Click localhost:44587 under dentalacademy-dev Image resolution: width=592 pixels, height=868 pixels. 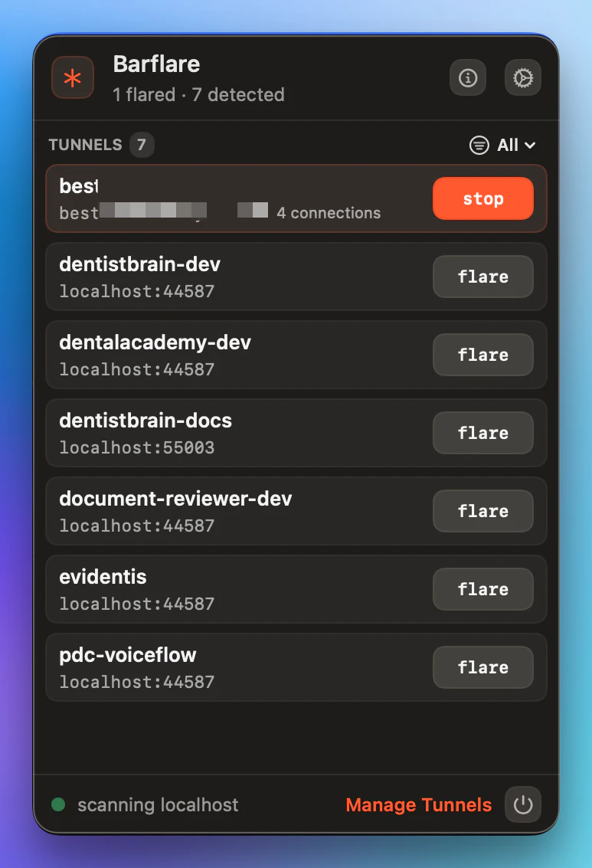click(136, 368)
